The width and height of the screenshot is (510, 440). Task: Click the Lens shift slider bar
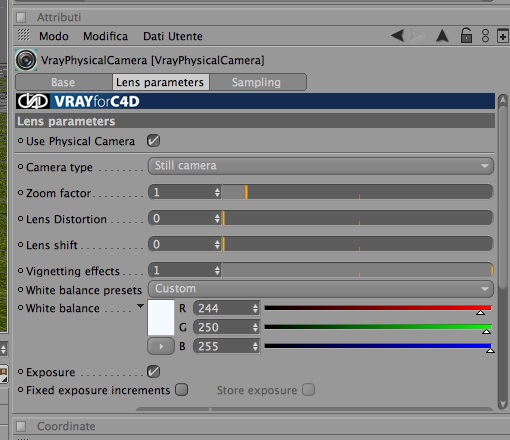pos(358,244)
